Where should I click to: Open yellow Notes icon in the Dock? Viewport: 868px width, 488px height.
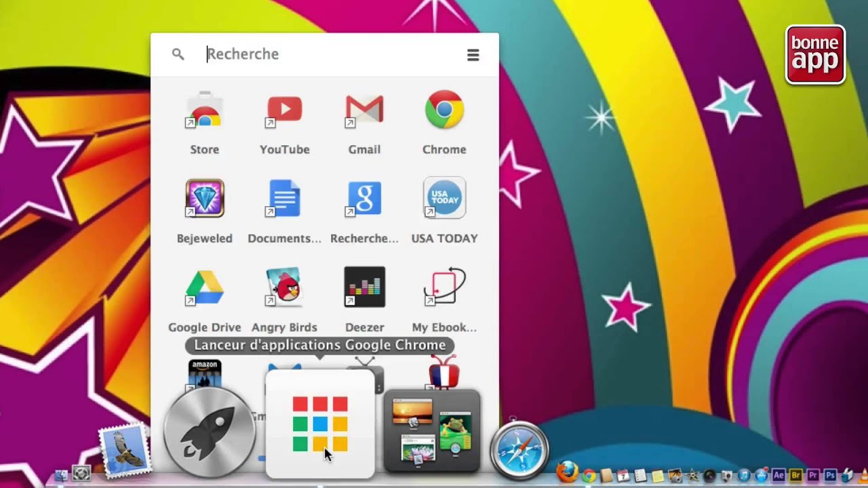point(658,476)
